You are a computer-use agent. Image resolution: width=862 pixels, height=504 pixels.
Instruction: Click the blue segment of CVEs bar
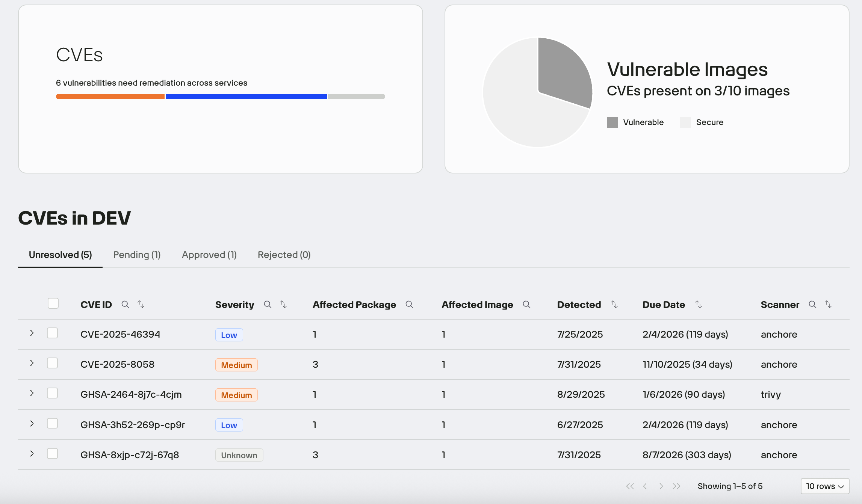pos(246,97)
